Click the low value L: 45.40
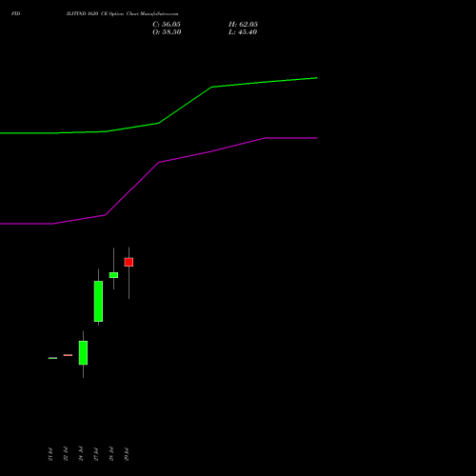The width and height of the screenshot is (476, 476). (243, 32)
